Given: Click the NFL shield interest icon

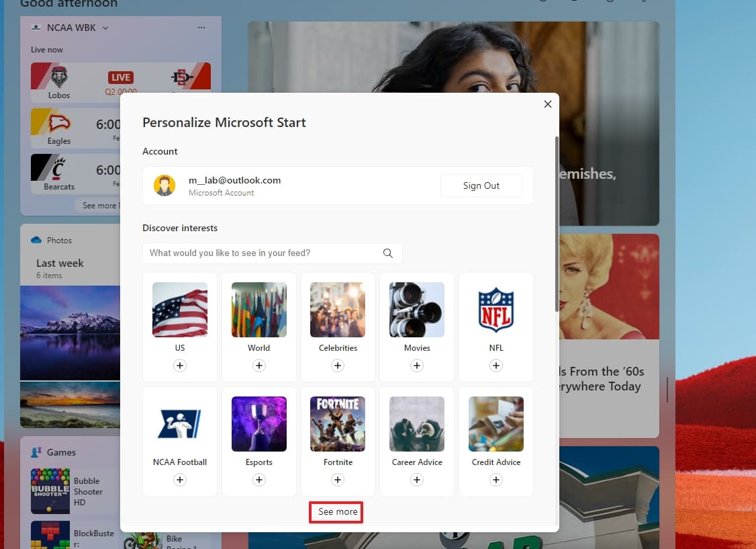Looking at the screenshot, I should (495, 309).
